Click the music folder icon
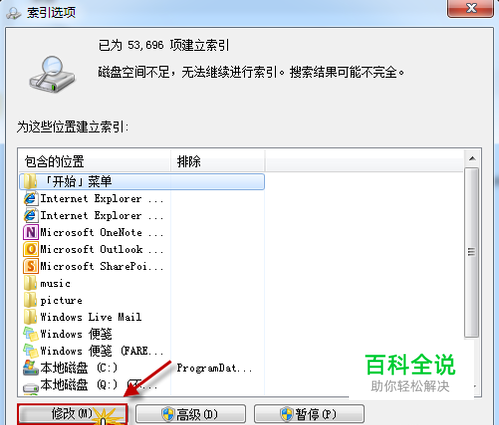This screenshot has height=425, width=499. [x=30, y=283]
